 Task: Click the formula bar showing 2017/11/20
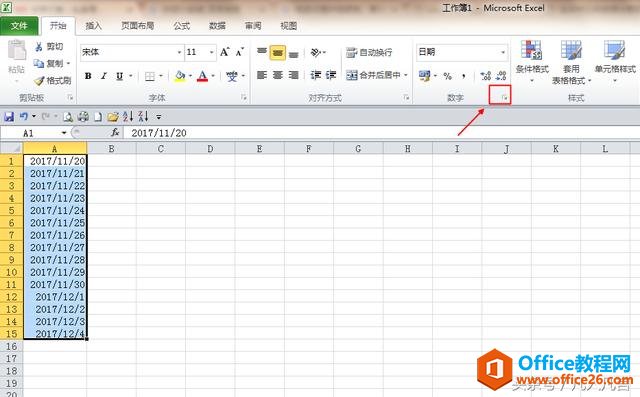tap(382, 133)
